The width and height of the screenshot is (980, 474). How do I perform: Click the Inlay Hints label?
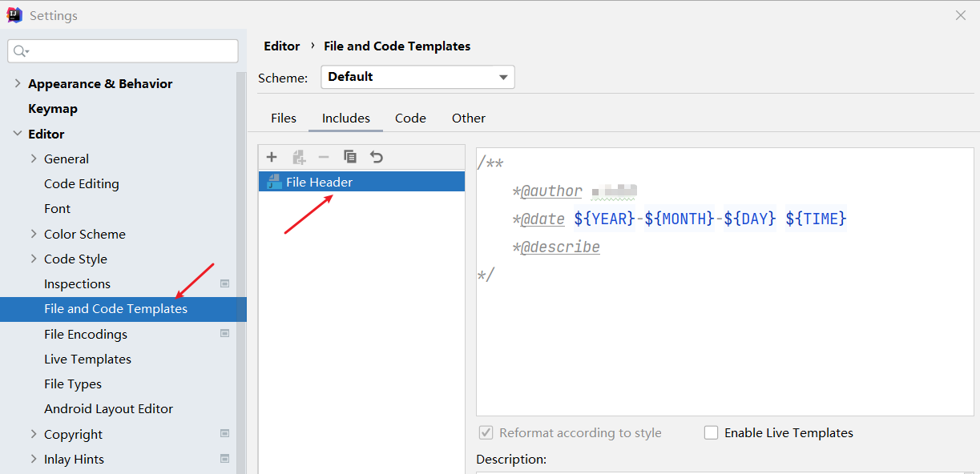tap(74, 459)
